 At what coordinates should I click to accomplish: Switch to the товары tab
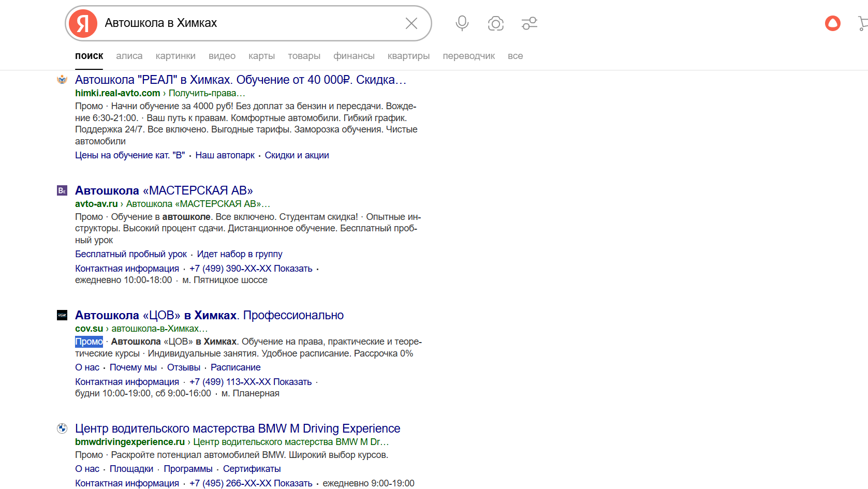pos(304,56)
